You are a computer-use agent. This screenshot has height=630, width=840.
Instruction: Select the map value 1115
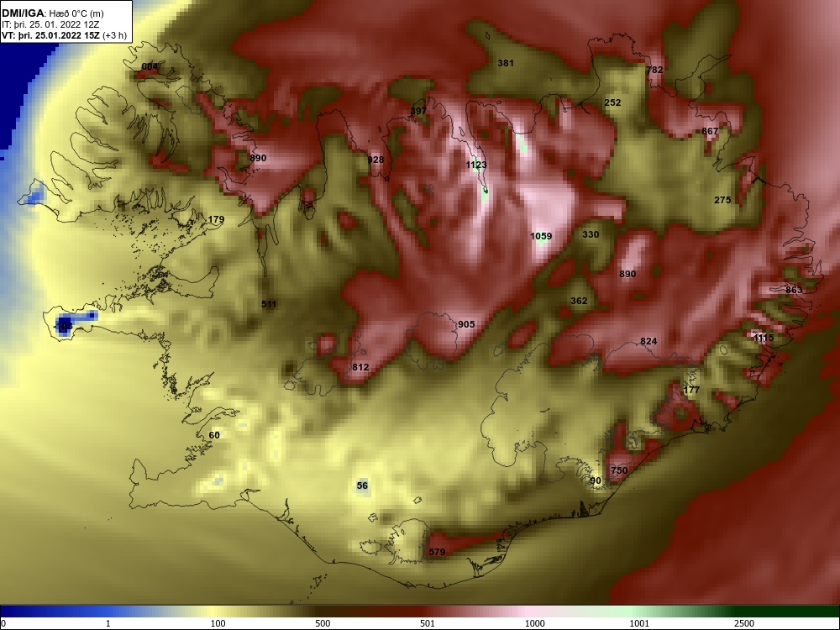pos(764,338)
